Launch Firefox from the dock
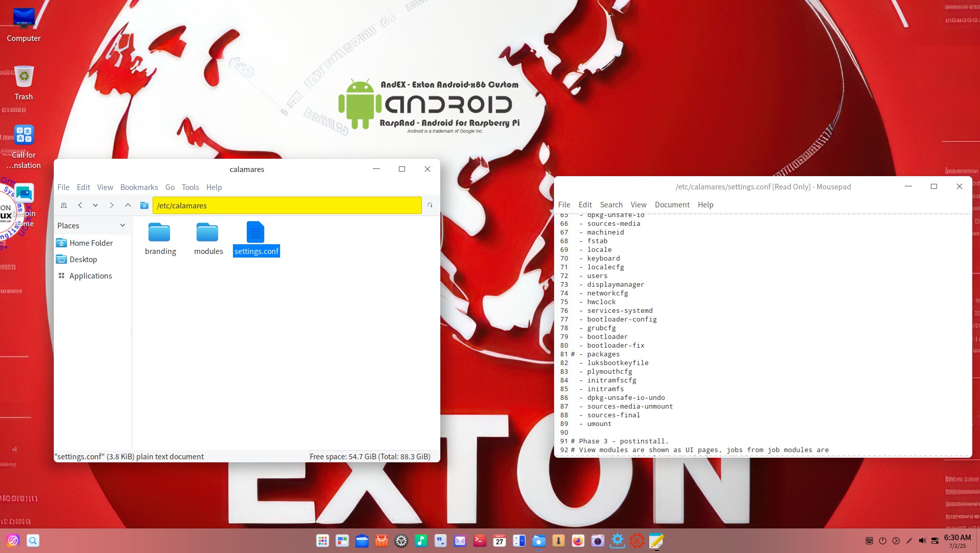The height and width of the screenshot is (553, 980). click(x=578, y=541)
